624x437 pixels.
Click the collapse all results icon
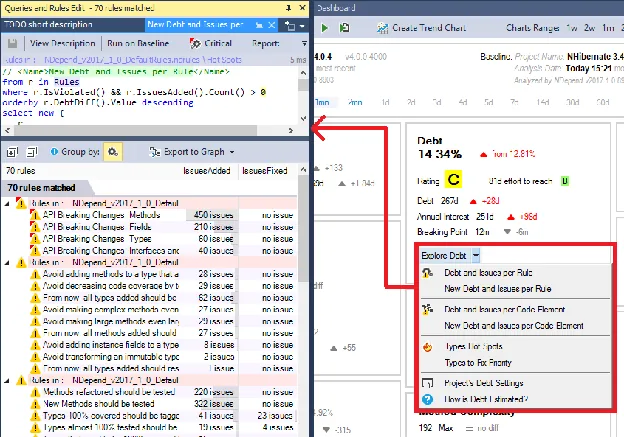[32, 152]
